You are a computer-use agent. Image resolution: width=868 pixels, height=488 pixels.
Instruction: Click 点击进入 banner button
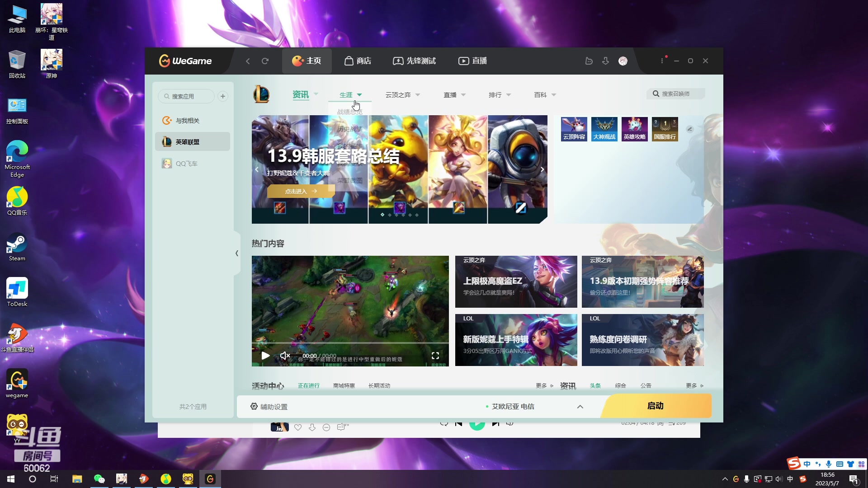(301, 191)
